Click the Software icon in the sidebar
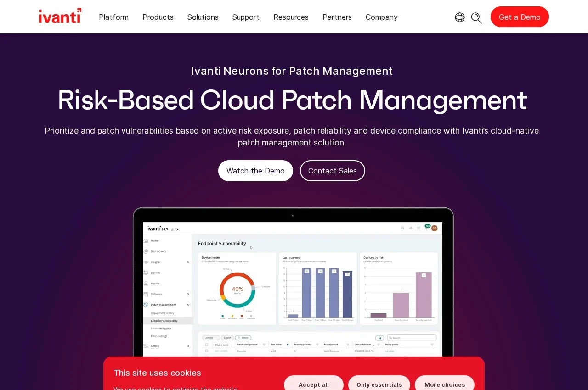 click(x=146, y=294)
